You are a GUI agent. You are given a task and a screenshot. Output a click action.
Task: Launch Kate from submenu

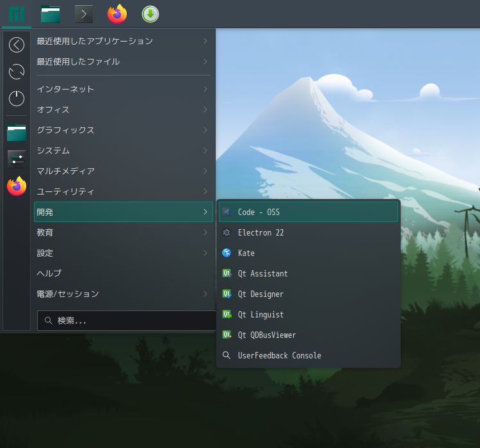point(308,253)
